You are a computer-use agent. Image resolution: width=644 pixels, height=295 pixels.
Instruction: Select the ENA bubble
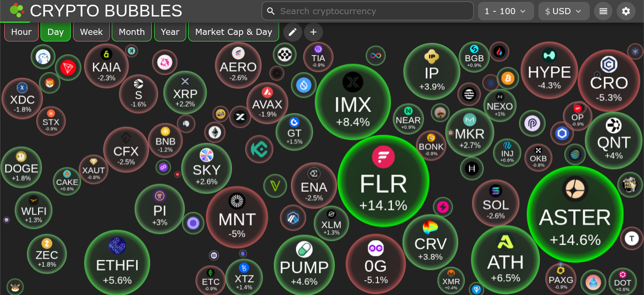314,185
